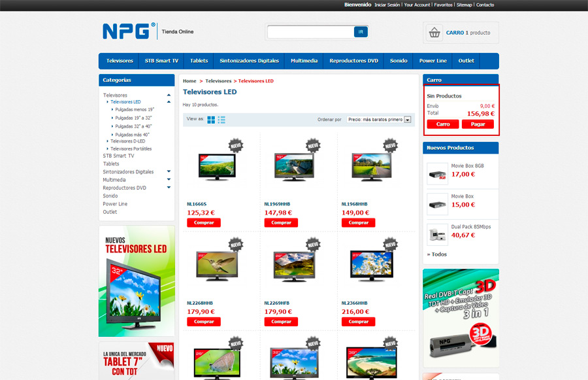Viewport: 588px width, 380px height.
Task: Open the NL2269HFB television image
Action: [x=295, y=267]
